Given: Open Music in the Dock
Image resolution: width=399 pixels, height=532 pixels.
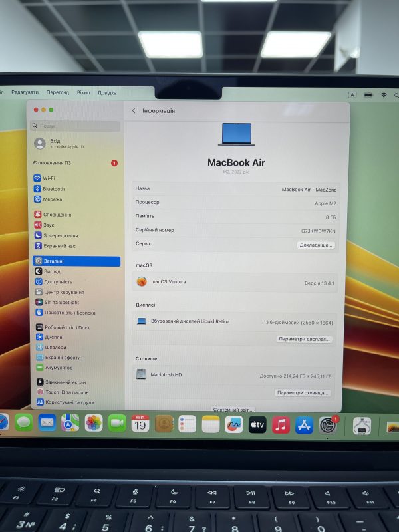Looking at the screenshot, I should coord(281,425).
